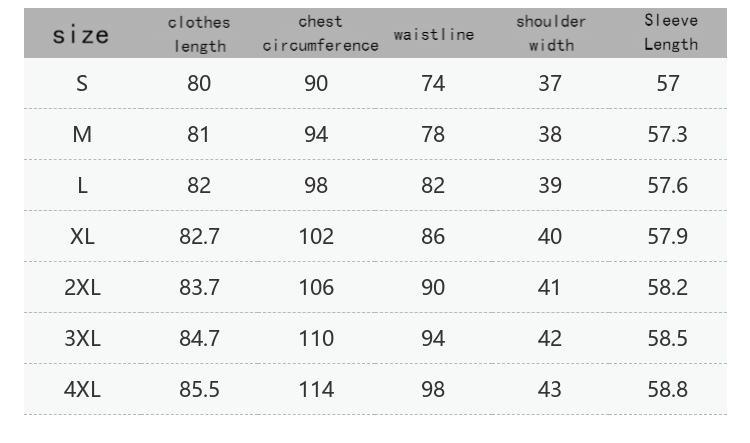This screenshot has width=750, height=443.
Task: Click the 'size' column header
Action: pyautogui.click(x=81, y=35)
